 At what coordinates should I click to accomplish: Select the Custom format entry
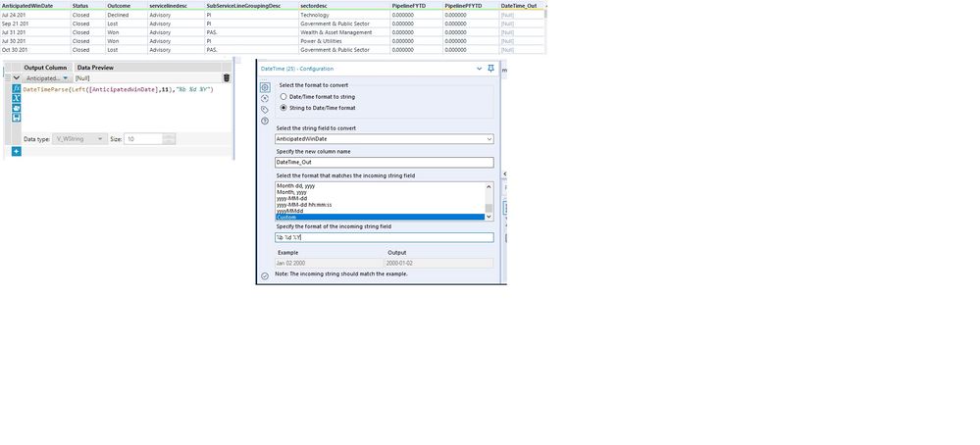pyautogui.click(x=380, y=218)
